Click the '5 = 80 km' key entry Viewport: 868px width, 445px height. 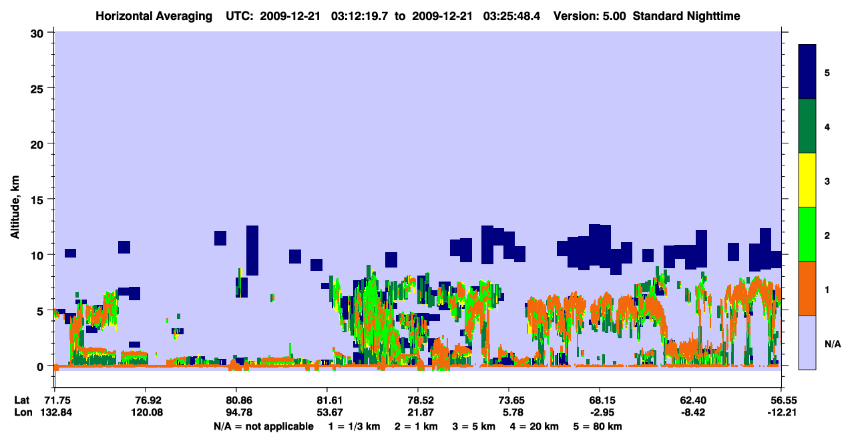point(598,426)
